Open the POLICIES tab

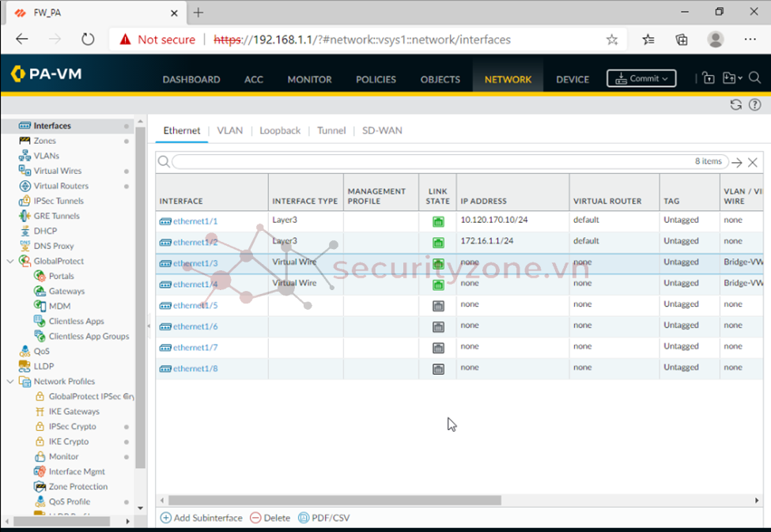[376, 80]
